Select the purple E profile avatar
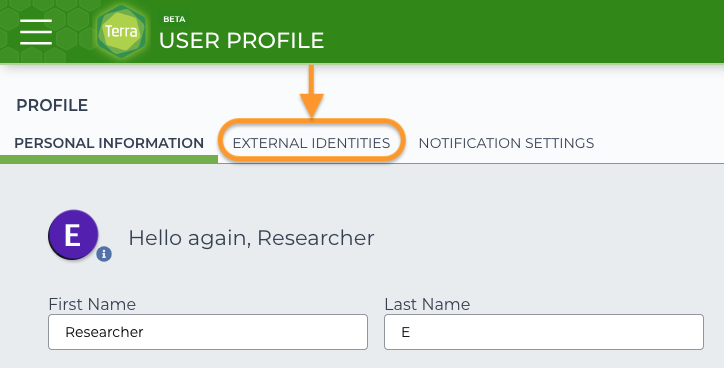Image resolution: width=724 pixels, height=368 pixels. point(73,235)
